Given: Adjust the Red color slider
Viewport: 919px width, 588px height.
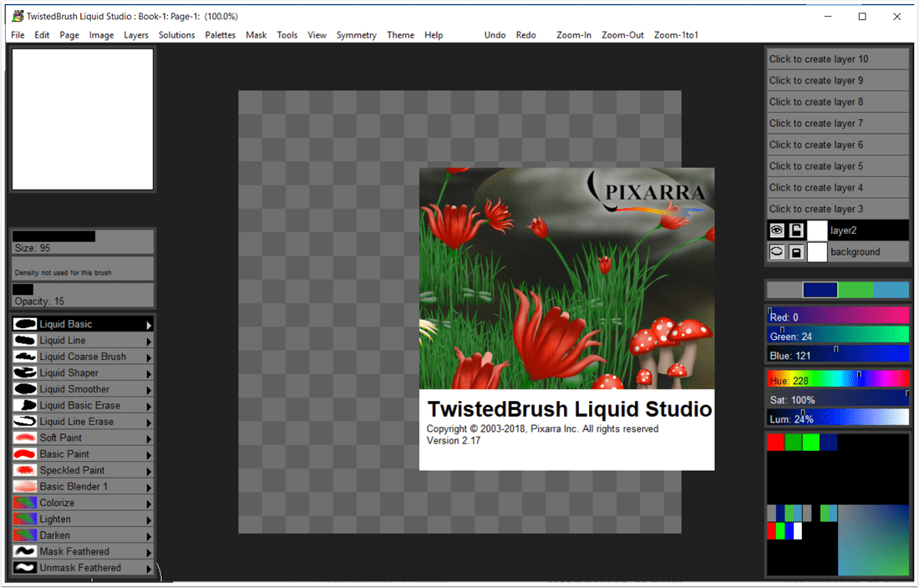Looking at the screenshot, I should (x=837, y=317).
